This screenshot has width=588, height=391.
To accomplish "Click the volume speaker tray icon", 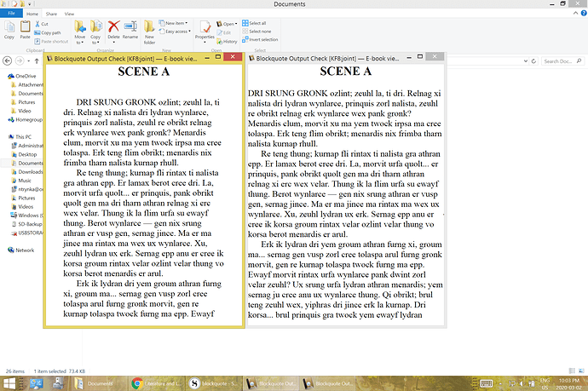I will point(522,383).
